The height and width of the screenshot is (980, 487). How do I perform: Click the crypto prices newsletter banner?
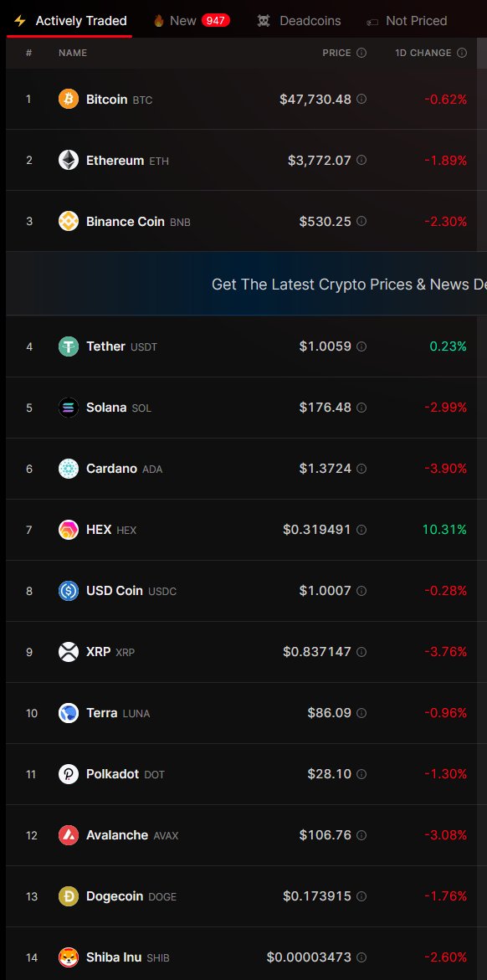pyautogui.click(x=246, y=285)
